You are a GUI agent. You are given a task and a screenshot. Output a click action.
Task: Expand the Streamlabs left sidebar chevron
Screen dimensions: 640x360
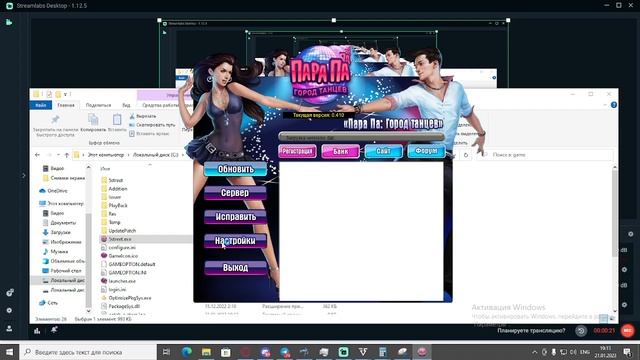click(24, 176)
